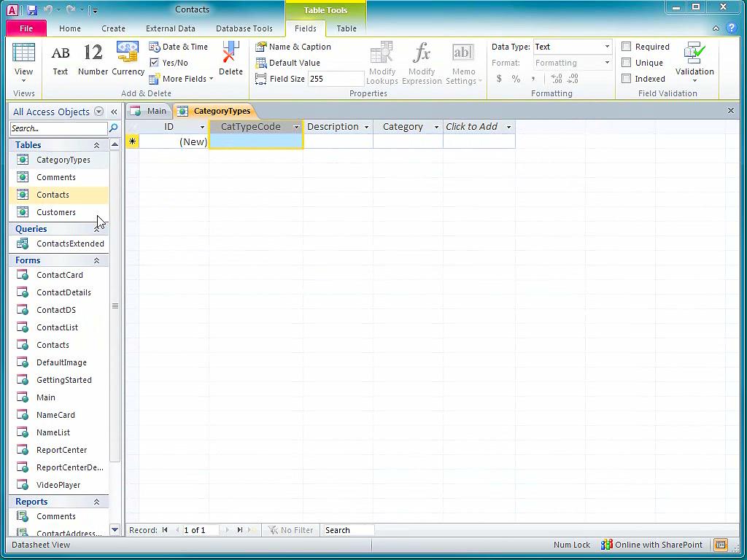Collapse the Forms group in navigation pane

point(97,260)
